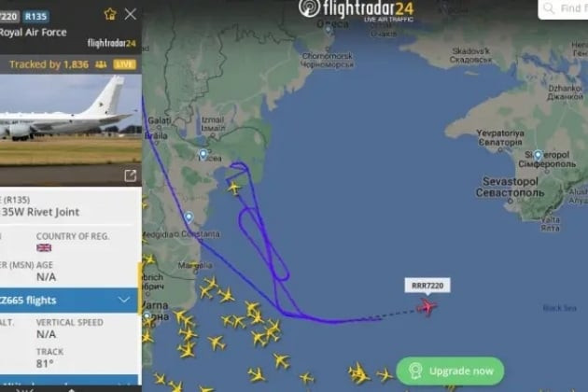Select the airport pin near Tulcea
The image size is (588, 392).
coord(203,155)
